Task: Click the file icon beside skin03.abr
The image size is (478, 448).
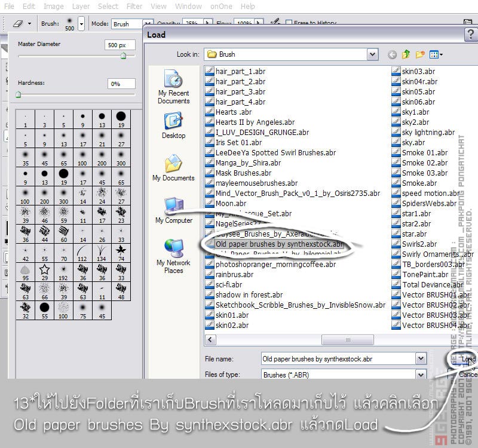Action: point(396,71)
